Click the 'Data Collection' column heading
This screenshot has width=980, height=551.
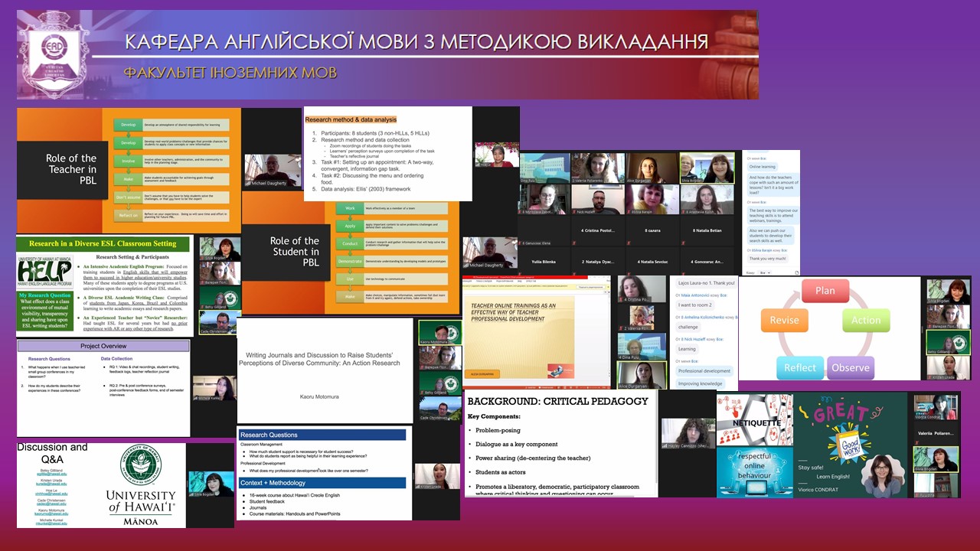click(116, 358)
